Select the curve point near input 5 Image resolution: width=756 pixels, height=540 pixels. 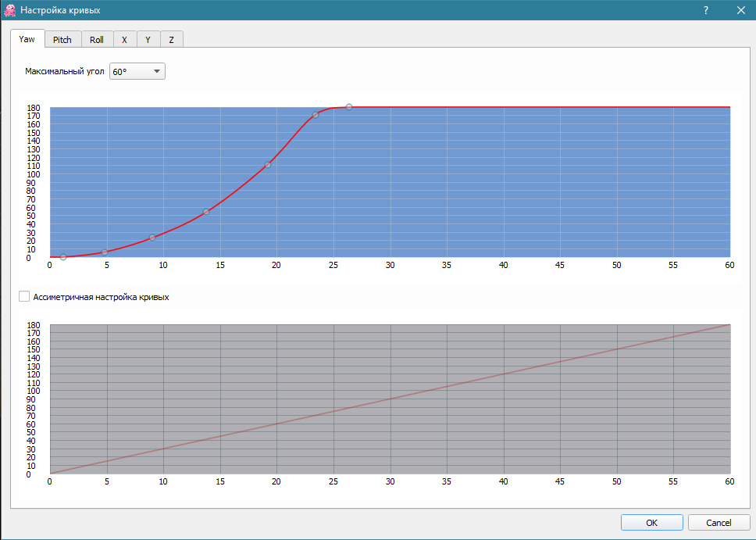pyautogui.click(x=105, y=252)
